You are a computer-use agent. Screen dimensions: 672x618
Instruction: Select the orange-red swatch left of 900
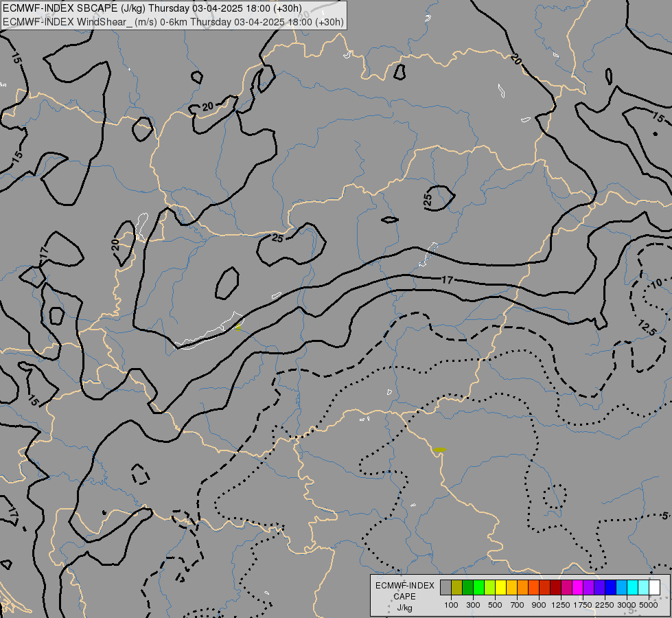(533, 588)
